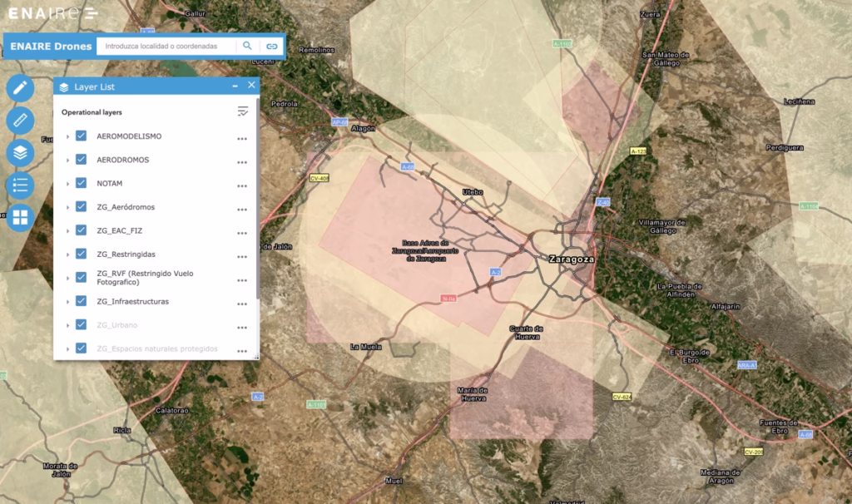The width and height of the screenshot is (852, 504).
Task: Select the Draw pencil tool
Action: point(20,88)
